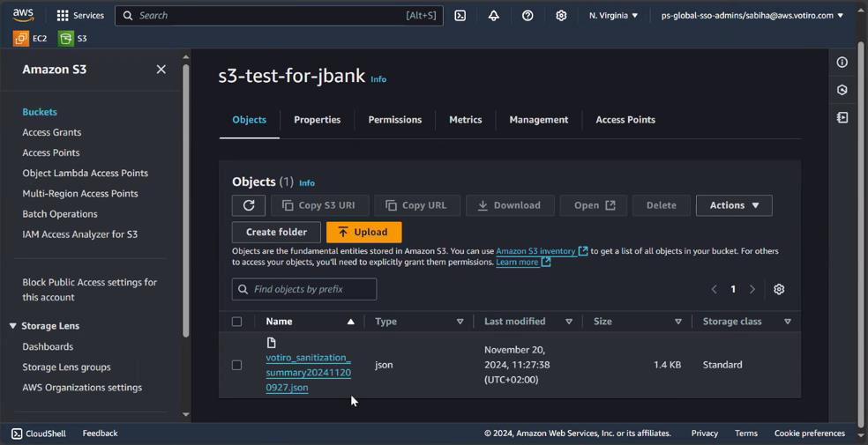The image size is (868, 445).
Task: Select all objects header checkbox
Action: point(237,321)
